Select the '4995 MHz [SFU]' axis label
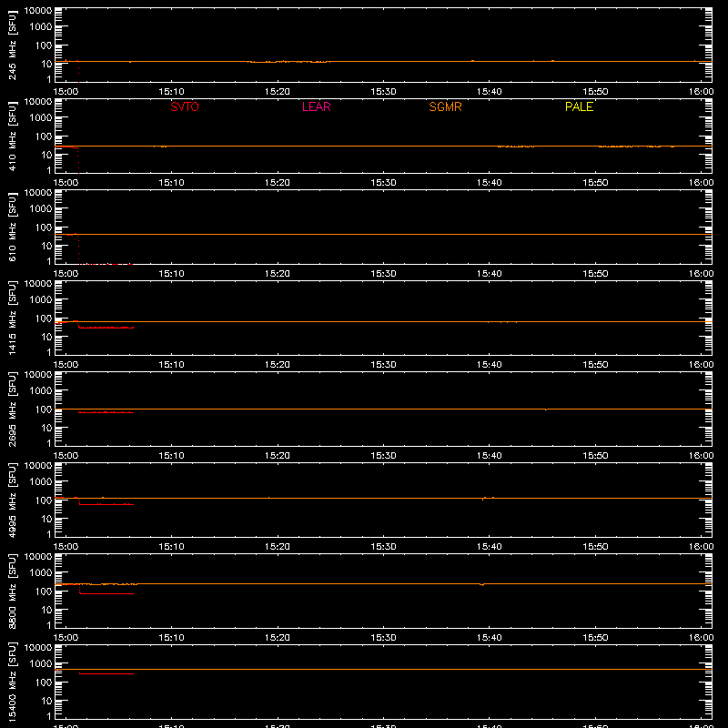728x728 pixels. click(12, 500)
